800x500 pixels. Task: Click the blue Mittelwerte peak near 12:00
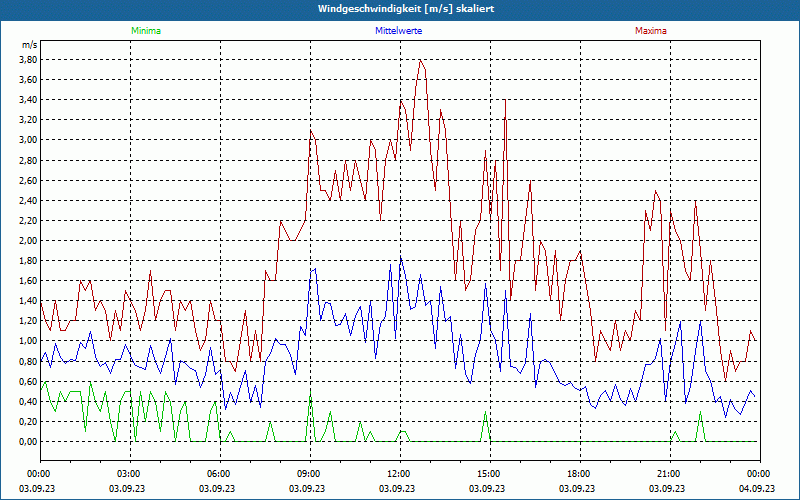pyautogui.click(x=401, y=257)
